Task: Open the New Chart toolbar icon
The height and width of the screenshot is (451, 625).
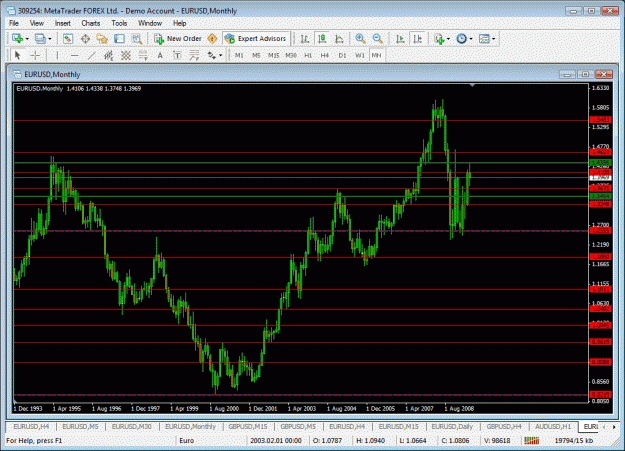Action: [17, 39]
